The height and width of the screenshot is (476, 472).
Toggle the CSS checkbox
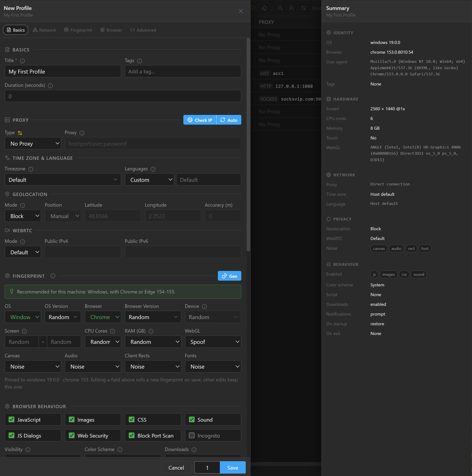point(132,419)
